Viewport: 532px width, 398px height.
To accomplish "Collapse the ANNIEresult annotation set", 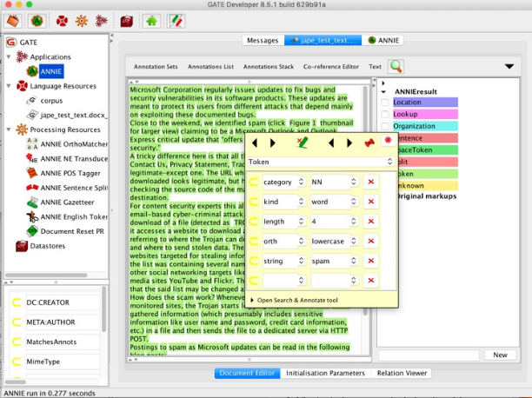I will [383, 91].
